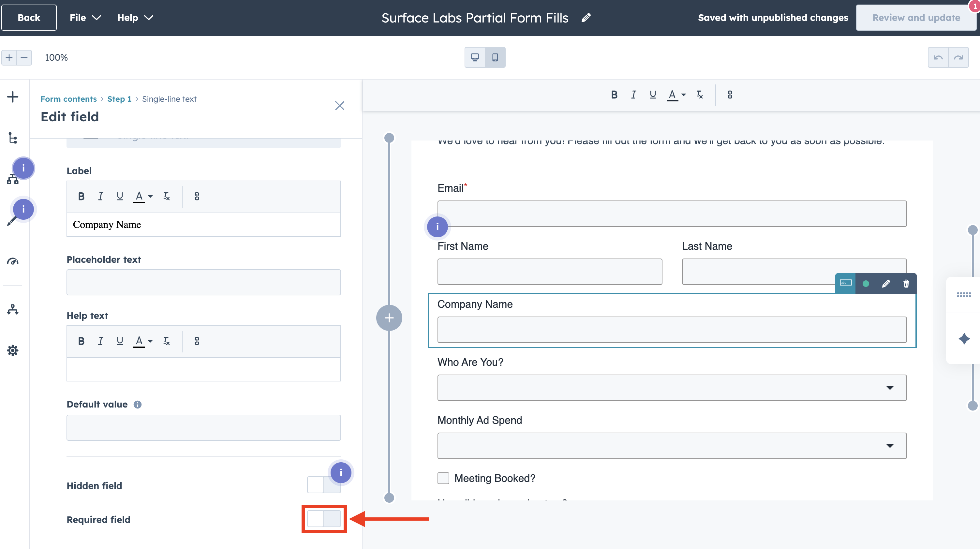Open text color dropdown in Label toolbar
Viewport: 980px width, 549px height.
pyautogui.click(x=143, y=196)
